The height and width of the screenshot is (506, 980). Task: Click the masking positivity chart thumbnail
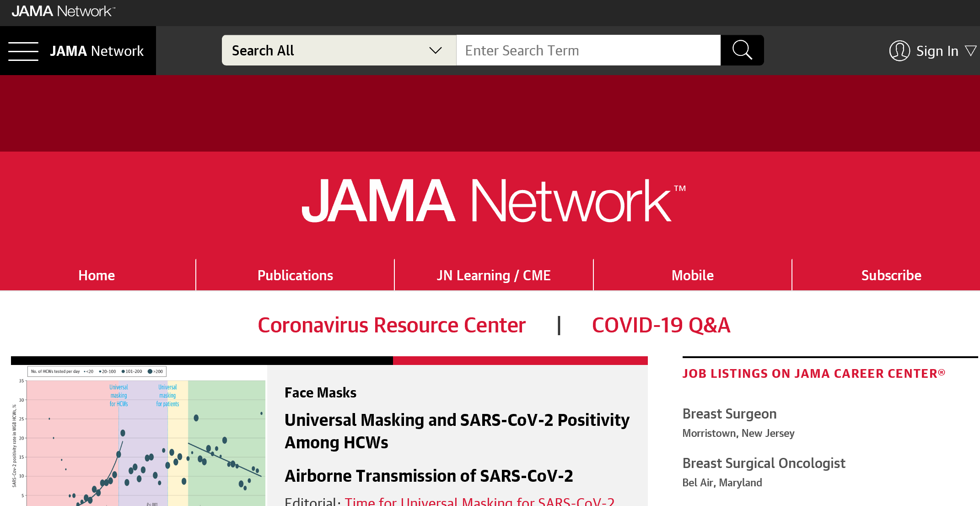click(139, 435)
